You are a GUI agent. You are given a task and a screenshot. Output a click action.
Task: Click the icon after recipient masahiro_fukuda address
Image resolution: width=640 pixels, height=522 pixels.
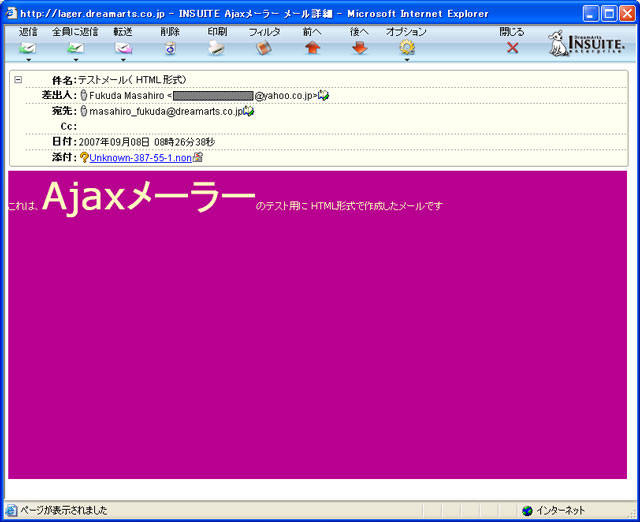(x=249, y=111)
